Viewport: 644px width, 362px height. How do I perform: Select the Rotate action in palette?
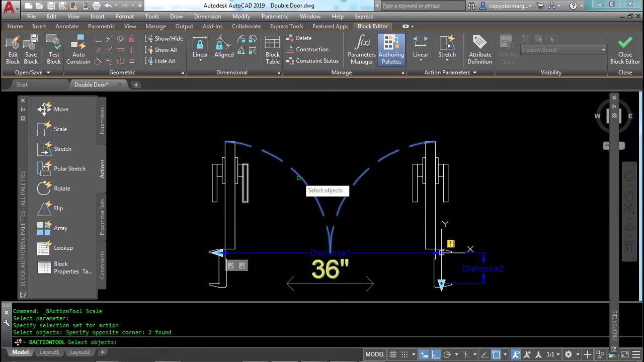[54, 189]
